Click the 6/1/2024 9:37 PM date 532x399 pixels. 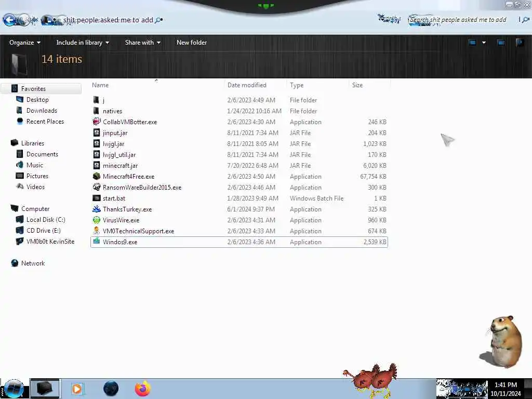(251, 209)
